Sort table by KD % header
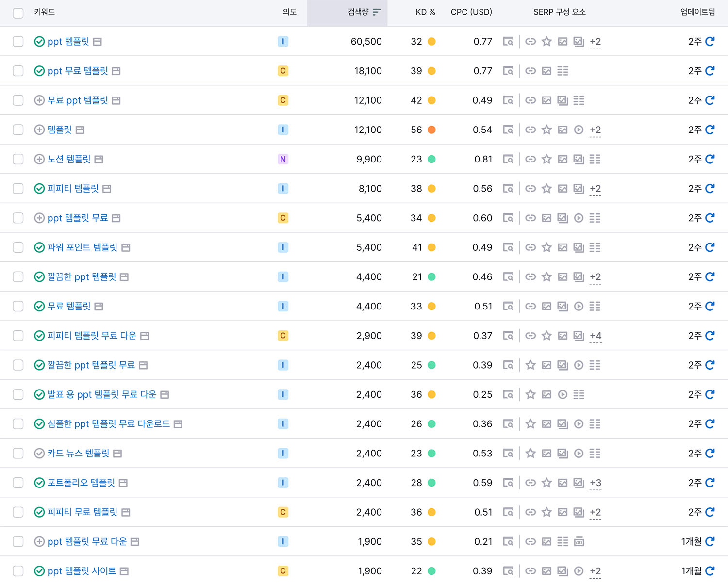This screenshot has height=585, width=728. pyautogui.click(x=425, y=12)
